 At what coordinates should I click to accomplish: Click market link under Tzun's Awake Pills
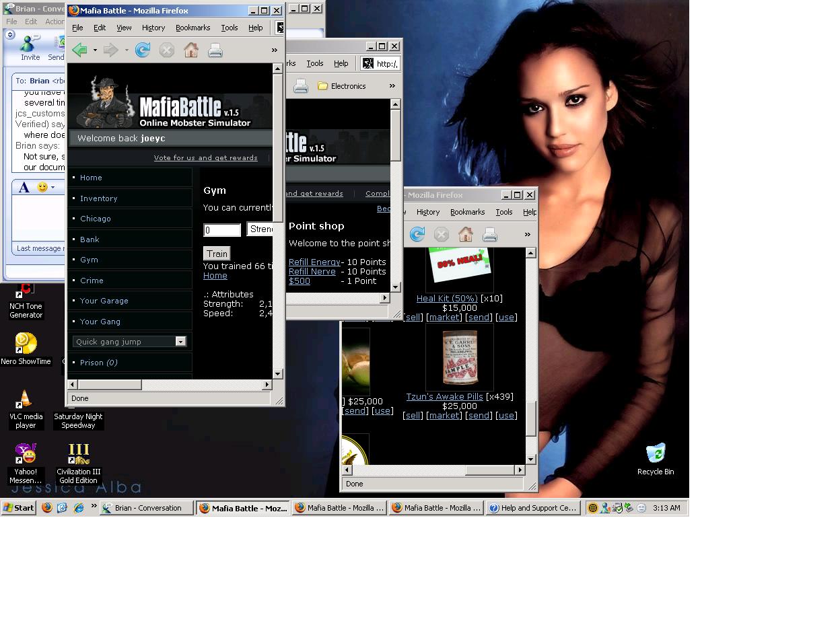pyautogui.click(x=444, y=416)
